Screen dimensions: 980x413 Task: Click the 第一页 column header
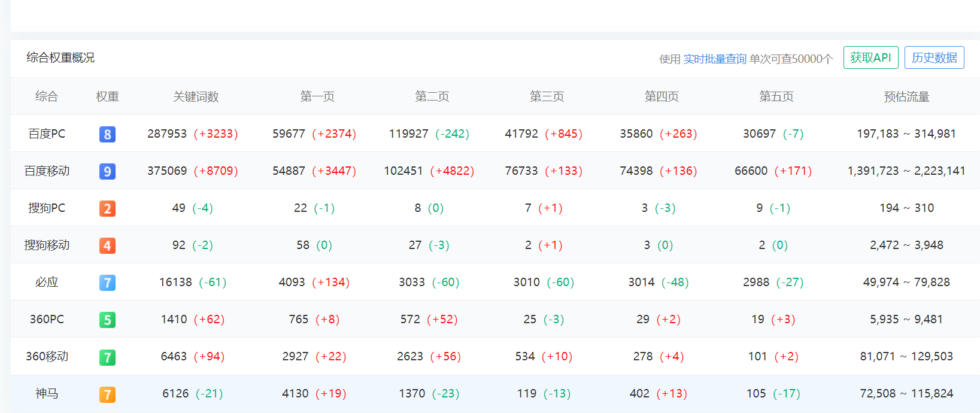point(317,96)
